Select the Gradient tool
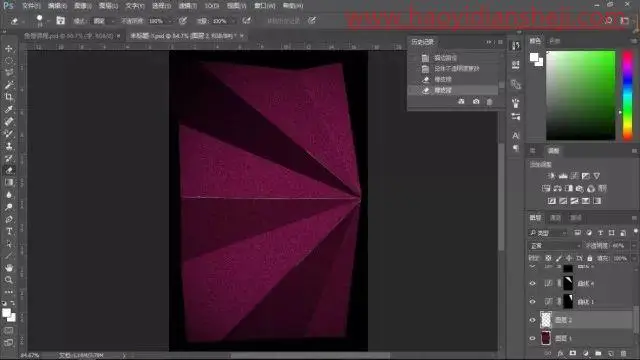 point(9,182)
